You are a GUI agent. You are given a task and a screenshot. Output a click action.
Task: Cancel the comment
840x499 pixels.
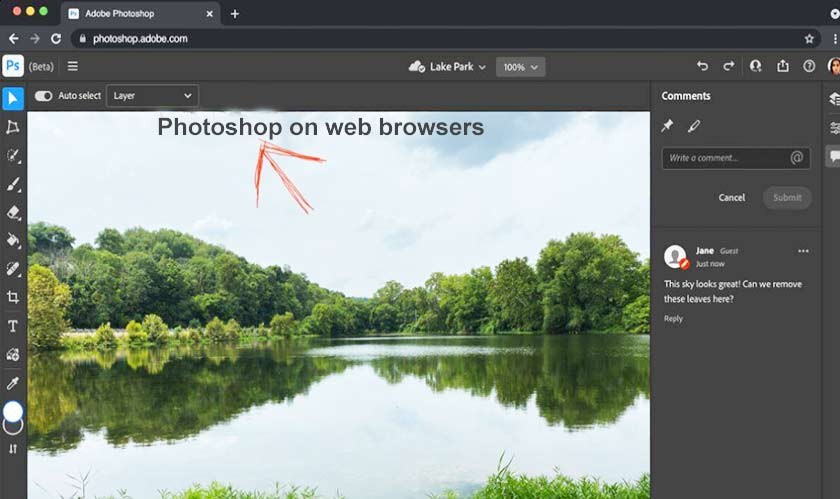(x=732, y=198)
